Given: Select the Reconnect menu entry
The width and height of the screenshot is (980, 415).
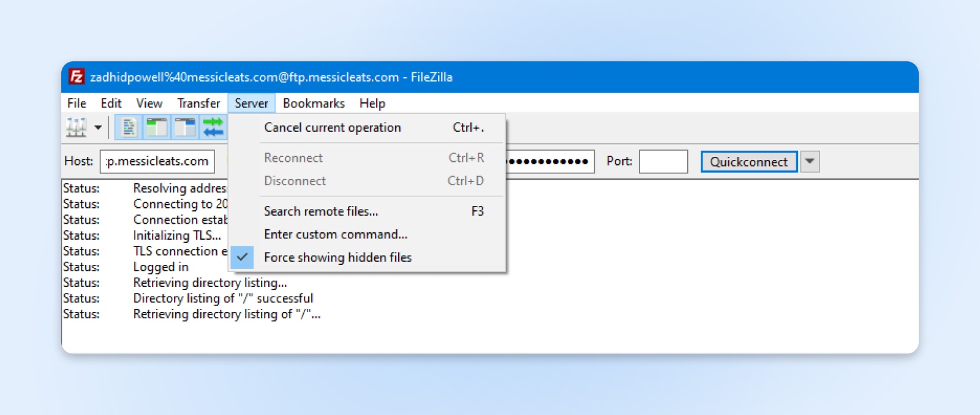Looking at the screenshot, I should (x=293, y=158).
